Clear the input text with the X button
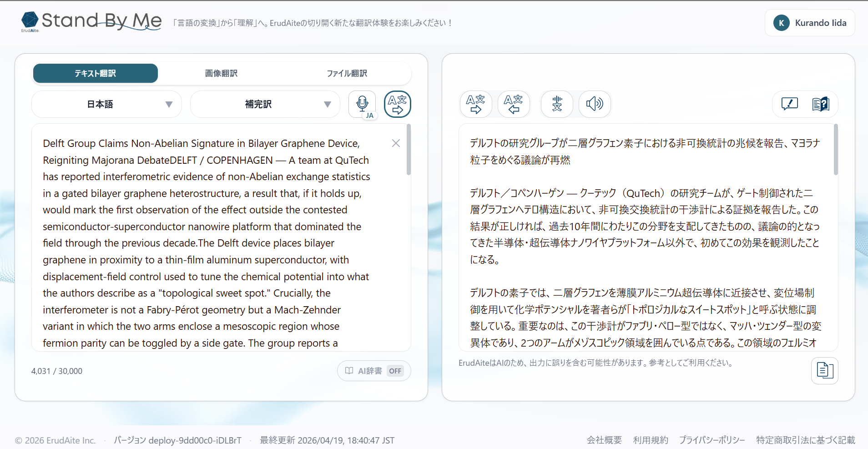 pyautogui.click(x=395, y=143)
